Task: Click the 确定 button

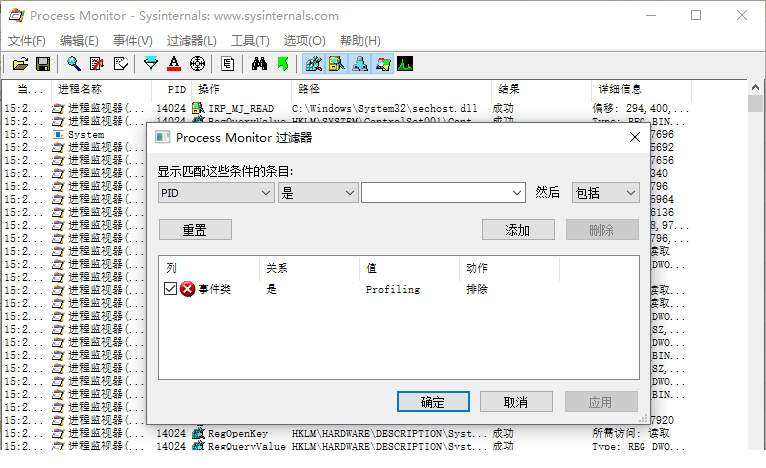Action: pyautogui.click(x=433, y=402)
